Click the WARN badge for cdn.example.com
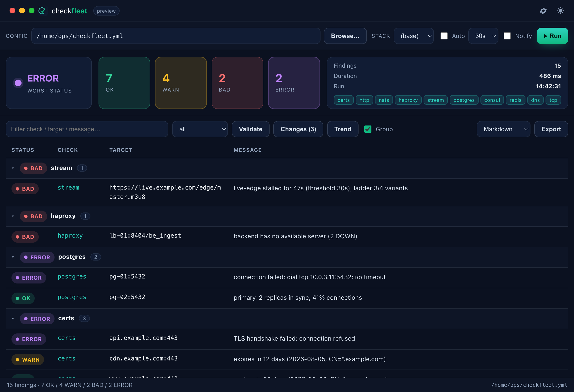This screenshot has width=574, height=392. coord(28,360)
